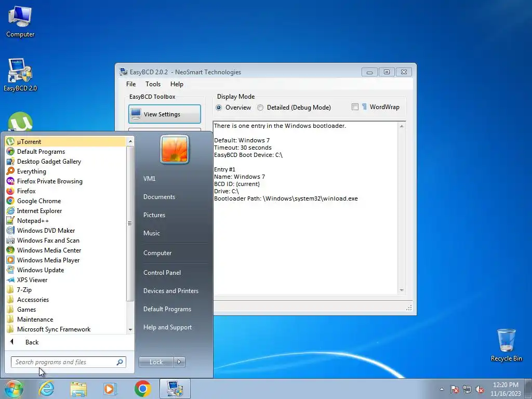Open Desktop Gadget Gallery entry

(x=65, y=161)
